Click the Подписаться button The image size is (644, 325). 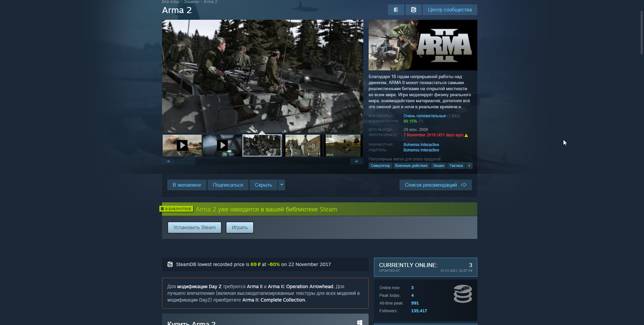click(228, 185)
